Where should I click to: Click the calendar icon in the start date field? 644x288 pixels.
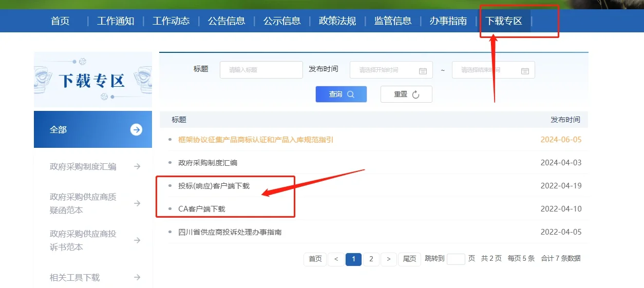pos(423,71)
